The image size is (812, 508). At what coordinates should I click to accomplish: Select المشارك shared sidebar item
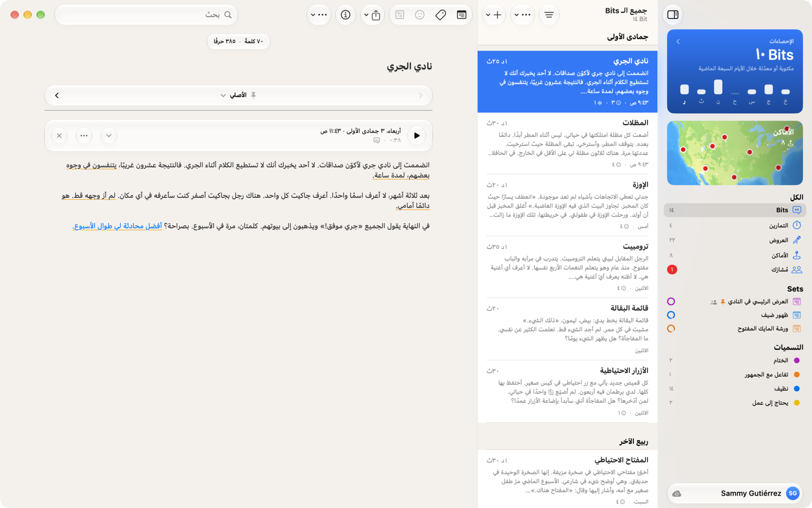coord(735,270)
